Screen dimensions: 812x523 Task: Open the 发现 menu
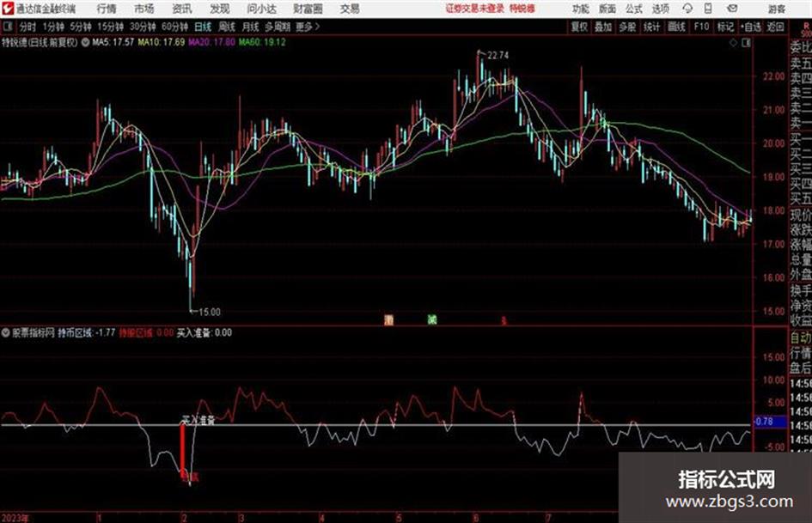click(220, 9)
